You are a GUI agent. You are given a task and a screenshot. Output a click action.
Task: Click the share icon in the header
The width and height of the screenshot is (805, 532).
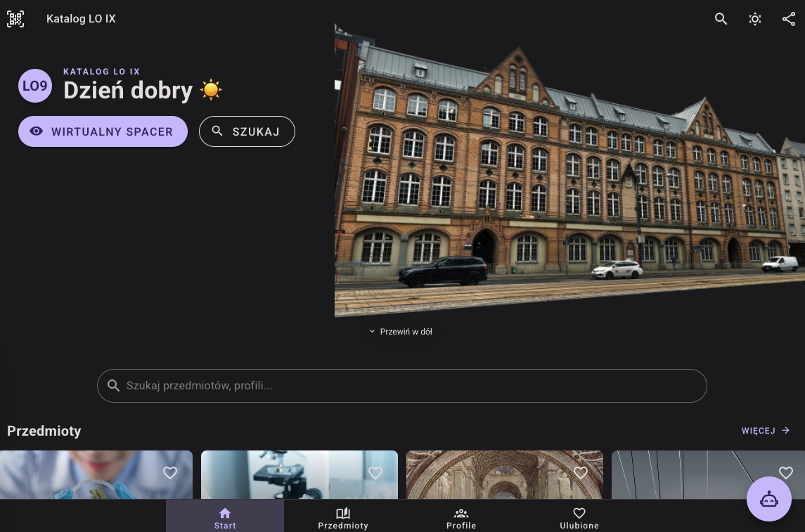point(788,19)
